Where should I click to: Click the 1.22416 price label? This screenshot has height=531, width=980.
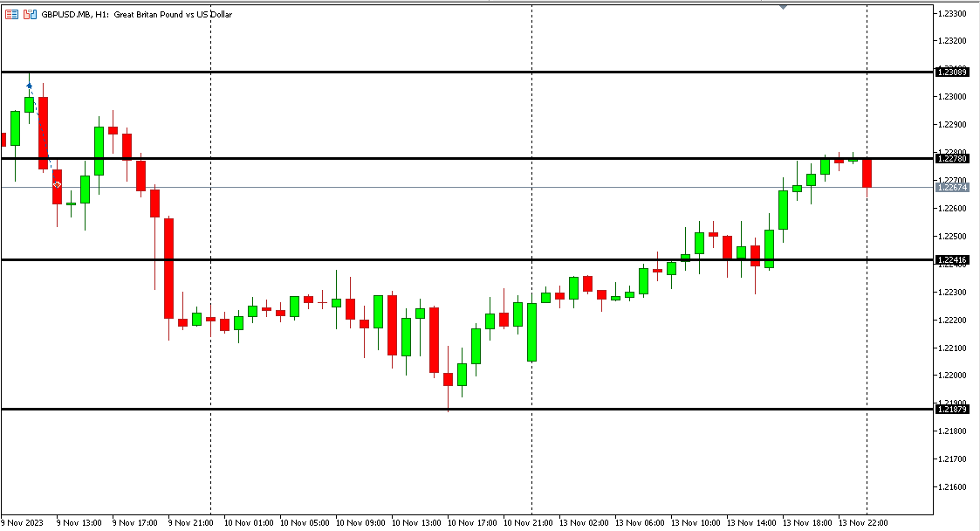(952, 259)
